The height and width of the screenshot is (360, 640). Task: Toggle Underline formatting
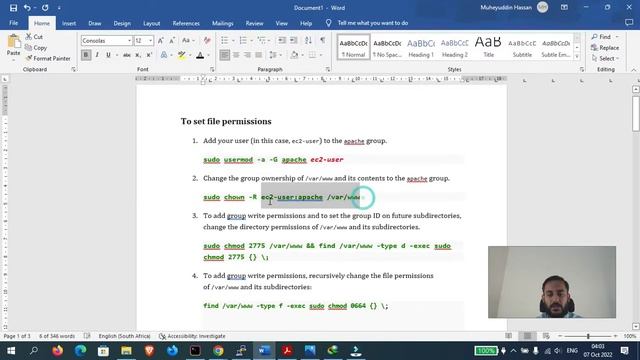[108, 55]
